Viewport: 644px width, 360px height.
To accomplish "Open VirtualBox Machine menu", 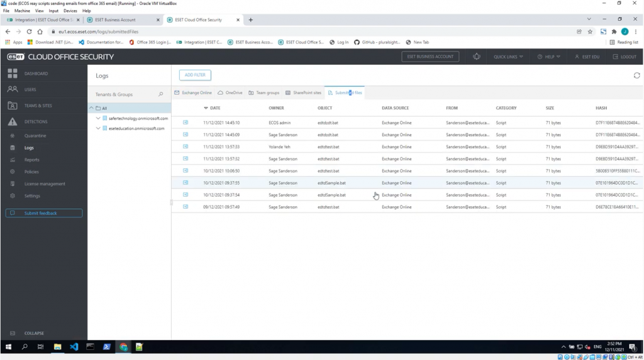I will click(22, 11).
